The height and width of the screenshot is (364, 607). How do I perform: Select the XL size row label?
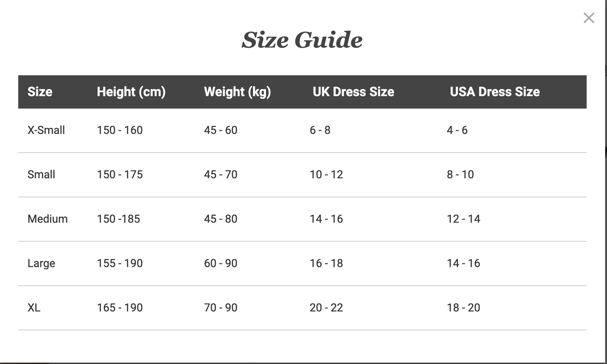(x=34, y=308)
